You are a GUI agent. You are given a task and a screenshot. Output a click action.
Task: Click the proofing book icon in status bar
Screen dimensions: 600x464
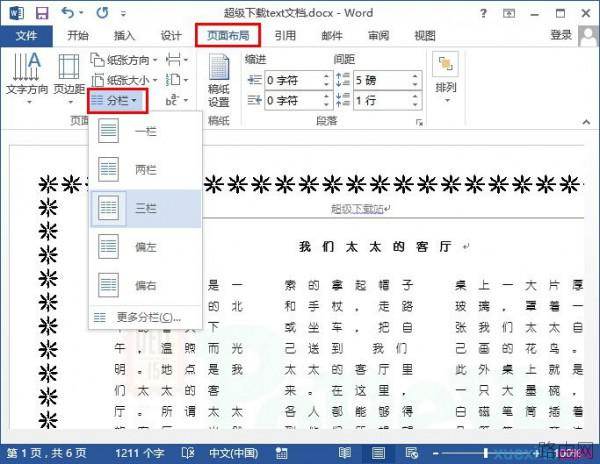click(188, 453)
